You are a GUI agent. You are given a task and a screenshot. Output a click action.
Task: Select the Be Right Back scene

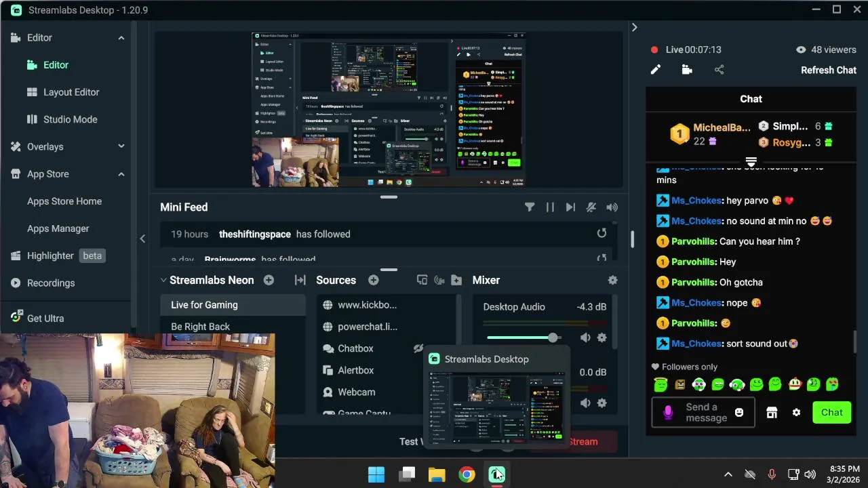coord(233,327)
